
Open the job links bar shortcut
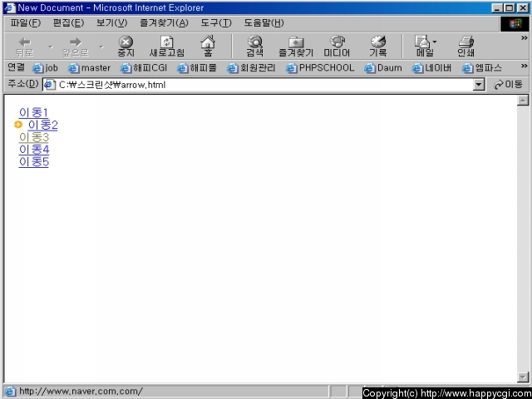45,68
